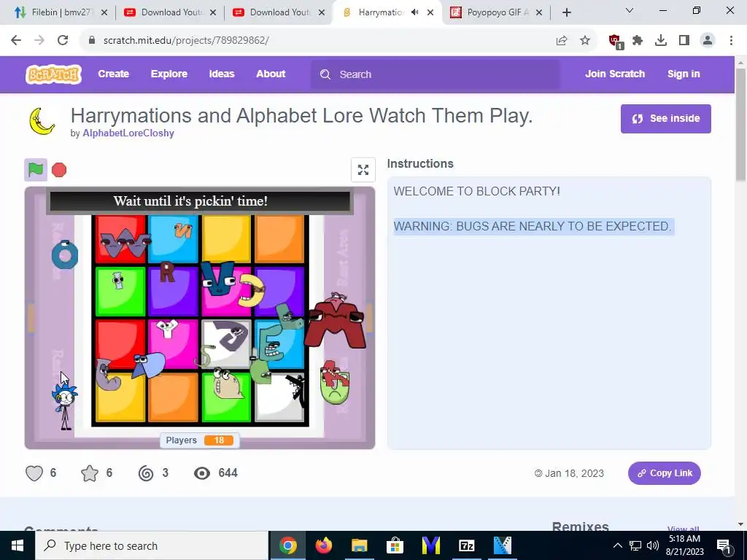Click the Search input field
The height and width of the screenshot is (560, 747).
click(435, 74)
